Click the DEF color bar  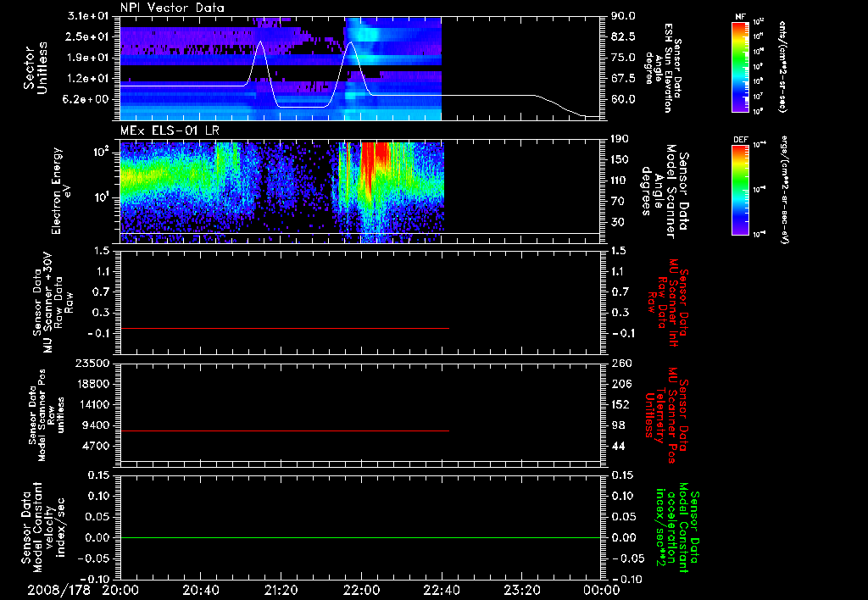740,190
